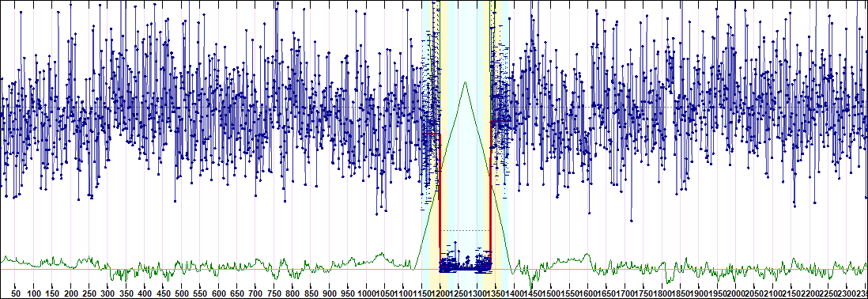The width and height of the screenshot is (868, 299).
Task: Click the x-axis label 50
Action: point(16,293)
